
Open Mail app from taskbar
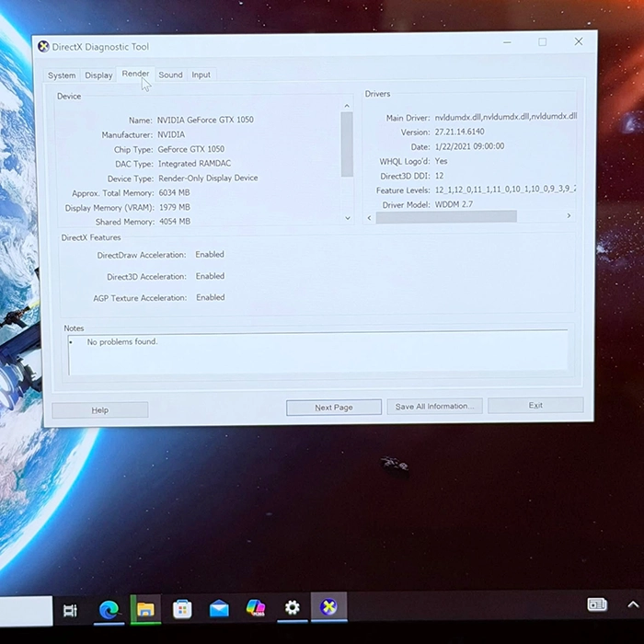[219, 608]
